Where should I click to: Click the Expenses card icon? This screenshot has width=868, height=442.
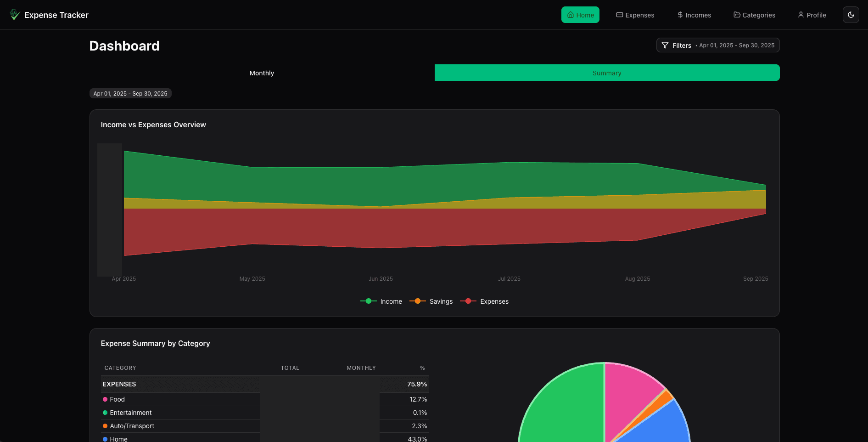tap(620, 15)
